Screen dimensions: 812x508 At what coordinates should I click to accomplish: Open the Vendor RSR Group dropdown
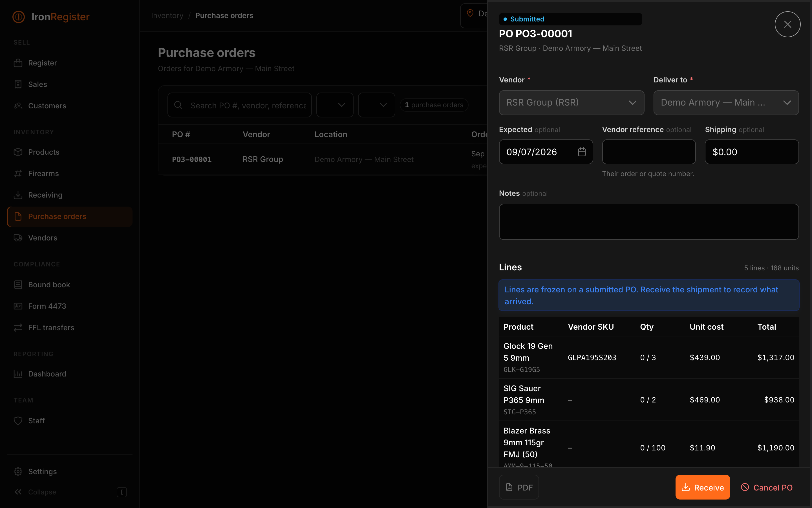572,102
